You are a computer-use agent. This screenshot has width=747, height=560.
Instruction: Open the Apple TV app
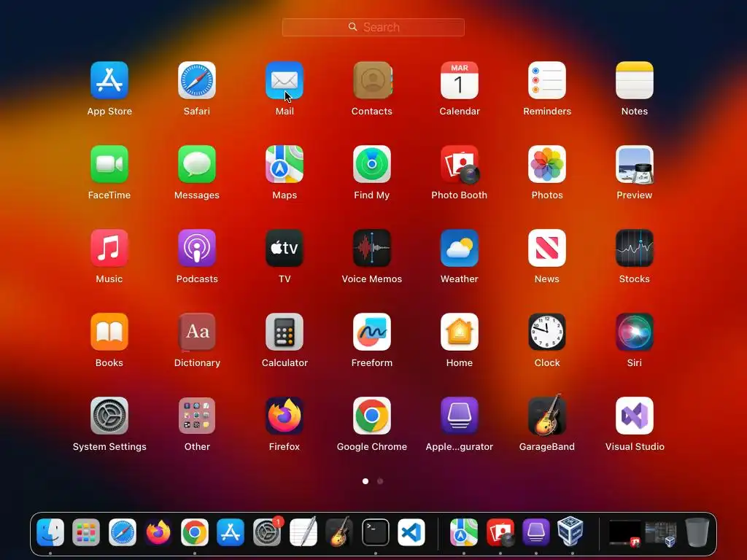285,248
